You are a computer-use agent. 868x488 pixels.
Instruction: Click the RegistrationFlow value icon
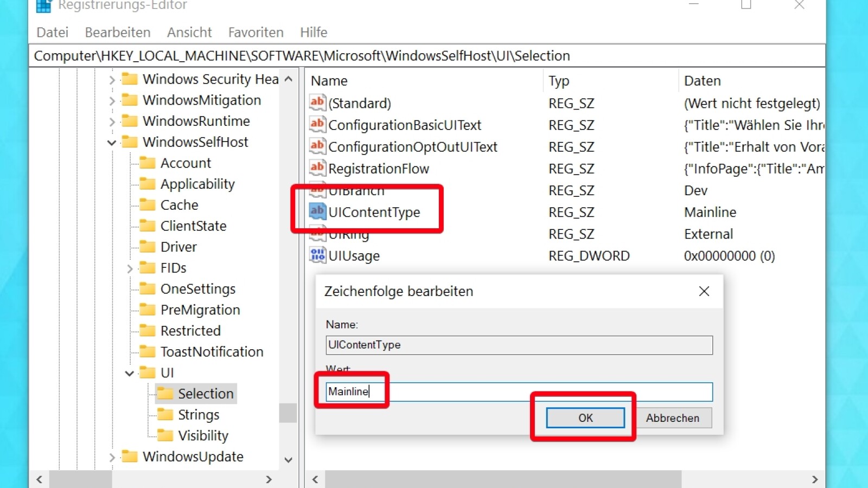(317, 168)
